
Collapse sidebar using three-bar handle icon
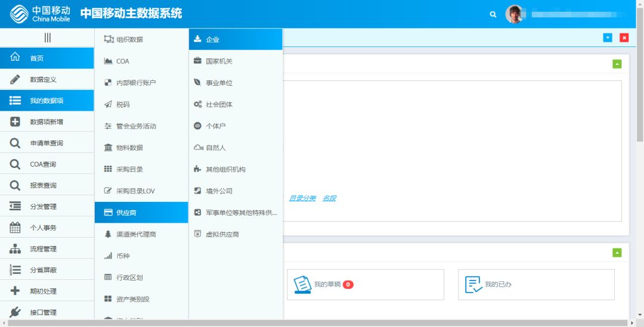point(47,38)
